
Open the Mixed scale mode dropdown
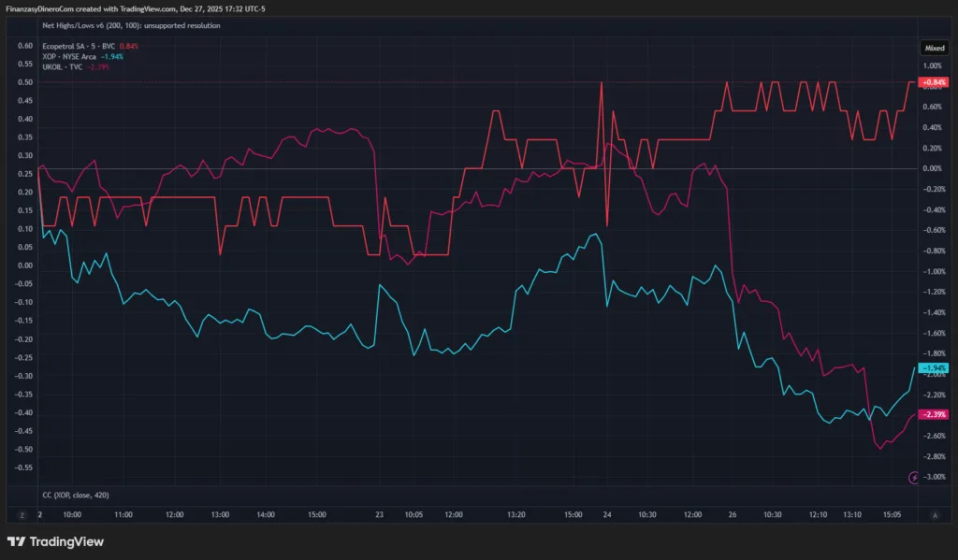[x=934, y=47]
